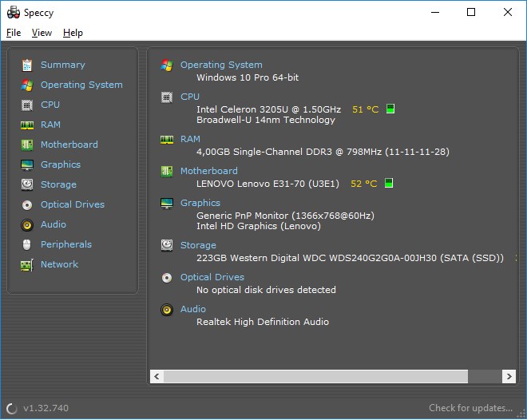The width and height of the screenshot is (527, 420).
Task: Click the RAM stick icon in sidebar
Action: [27, 125]
